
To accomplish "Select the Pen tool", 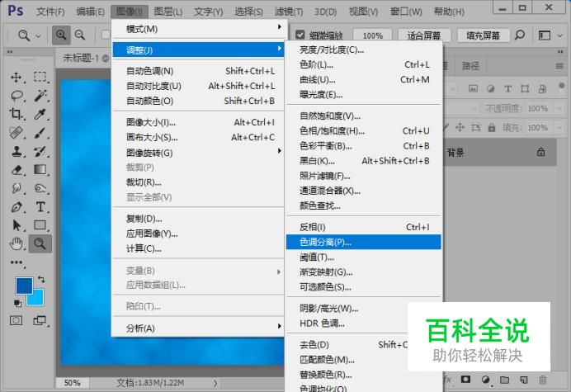I will pyautogui.click(x=17, y=207).
